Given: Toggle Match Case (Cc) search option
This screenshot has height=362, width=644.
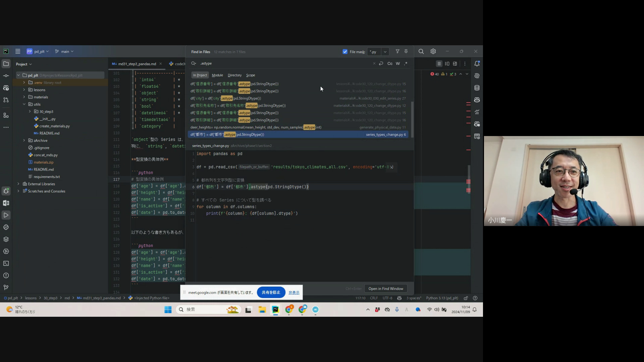Looking at the screenshot, I should tap(390, 63).
